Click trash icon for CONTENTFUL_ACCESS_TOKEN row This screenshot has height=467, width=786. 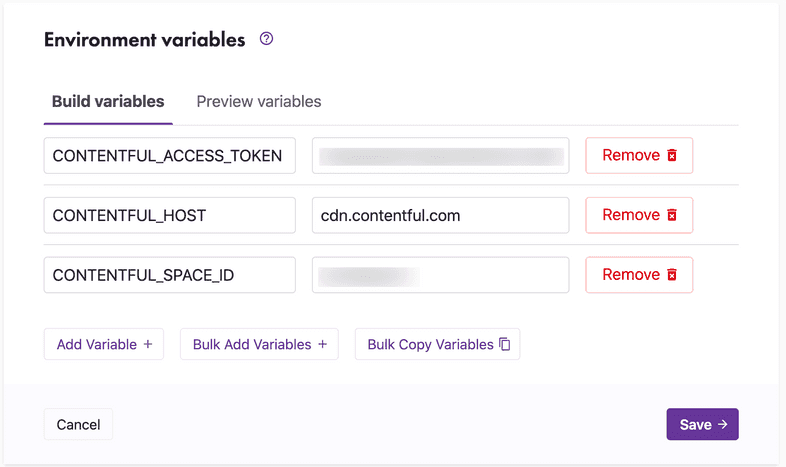pos(673,156)
